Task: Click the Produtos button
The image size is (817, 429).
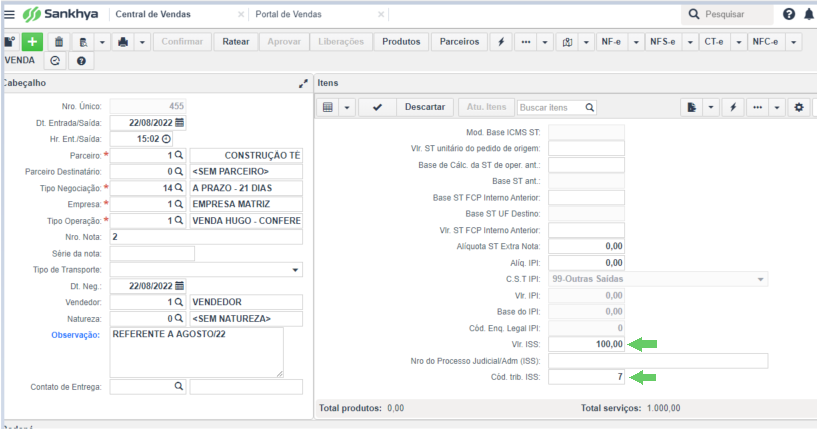Action: pyautogui.click(x=401, y=42)
